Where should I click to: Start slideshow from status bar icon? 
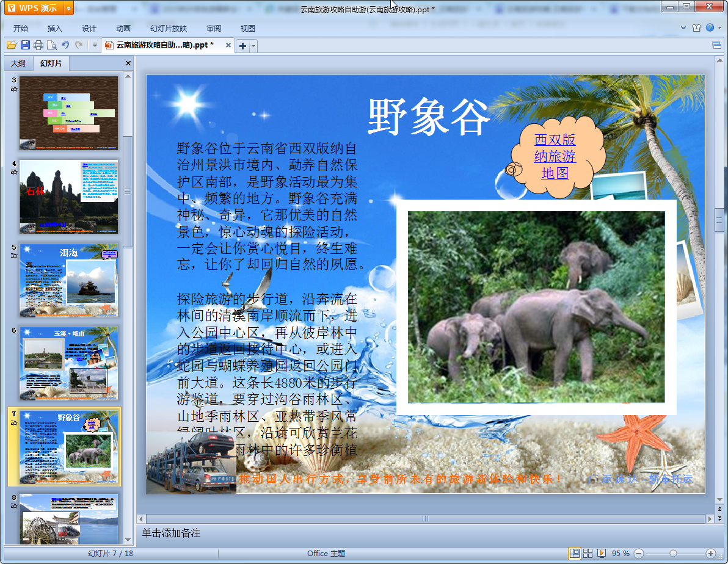pyautogui.click(x=601, y=554)
